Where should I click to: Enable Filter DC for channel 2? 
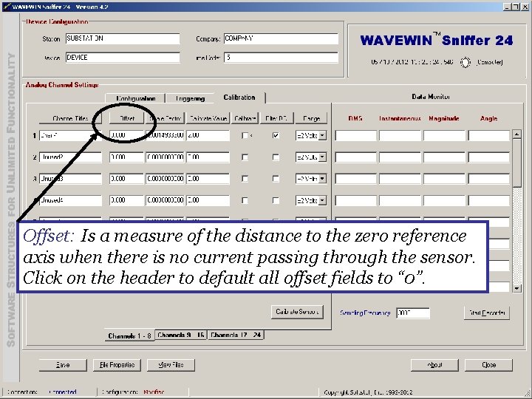pyautogui.click(x=276, y=157)
